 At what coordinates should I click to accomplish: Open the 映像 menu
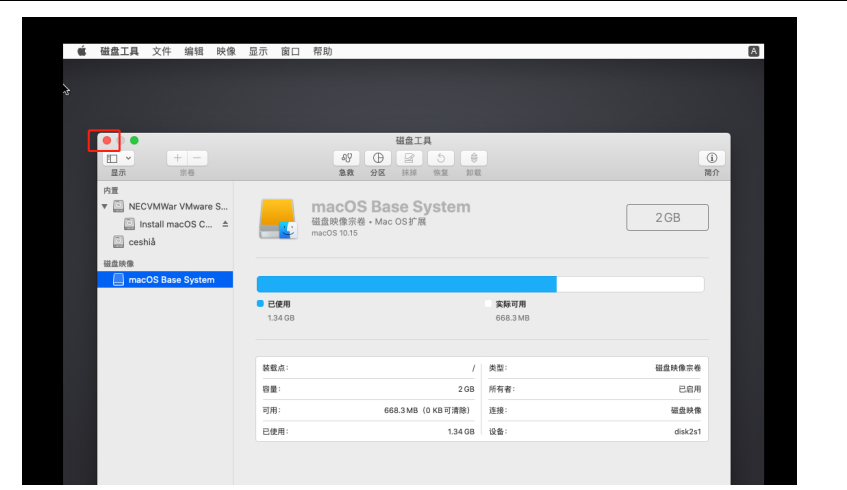click(226, 51)
